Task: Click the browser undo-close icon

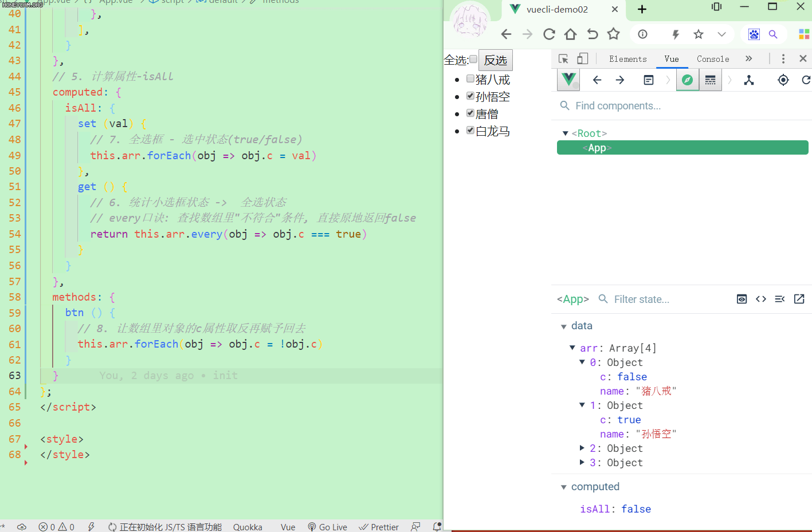Action: 593,34
